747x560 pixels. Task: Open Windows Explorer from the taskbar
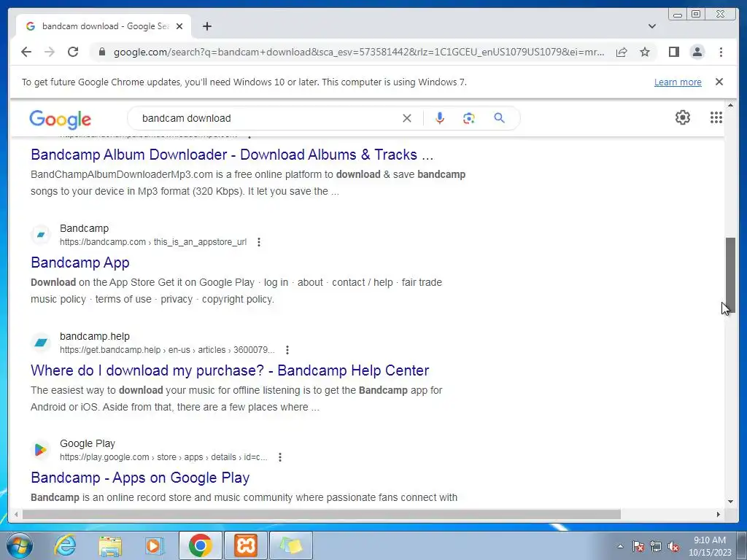110,545
